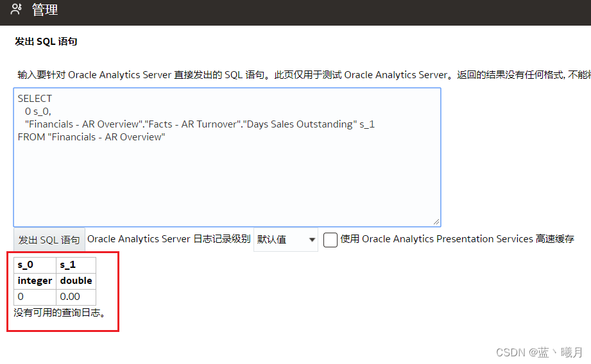Click the s_1 column header
The height and width of the screenshot is (364, 591).
click(76, 265)
